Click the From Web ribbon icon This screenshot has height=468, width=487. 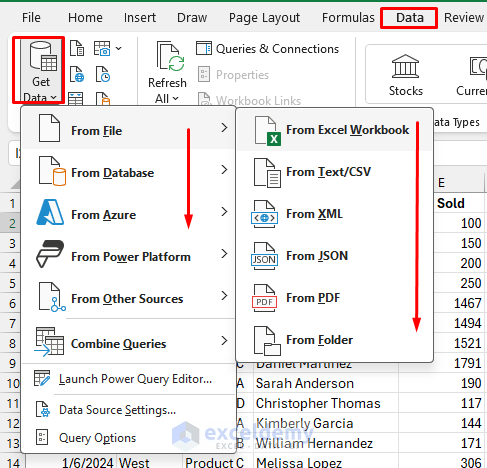(77, 74)
